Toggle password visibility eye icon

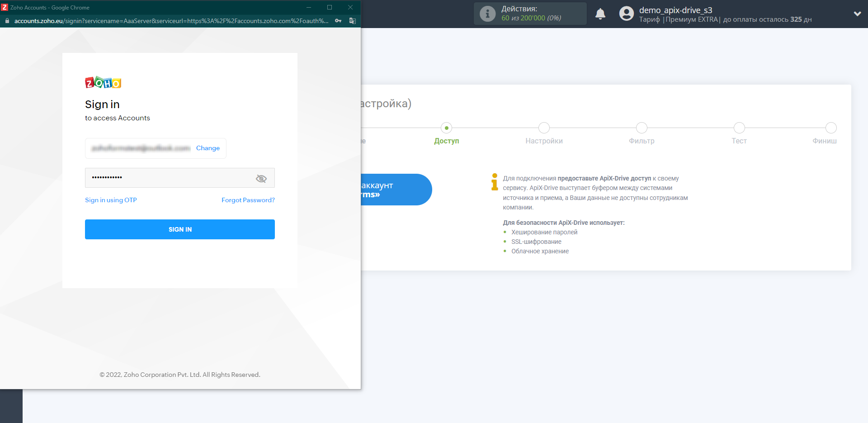261,179
